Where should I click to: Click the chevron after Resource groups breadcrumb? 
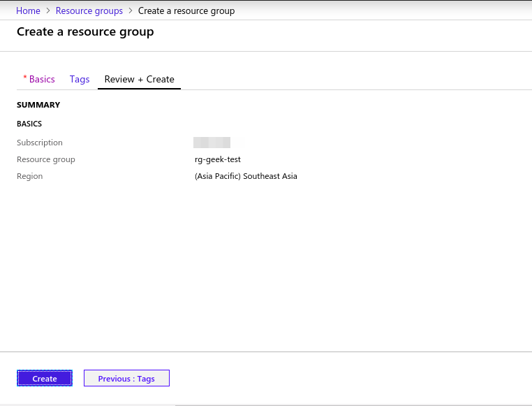coord(131,10)
